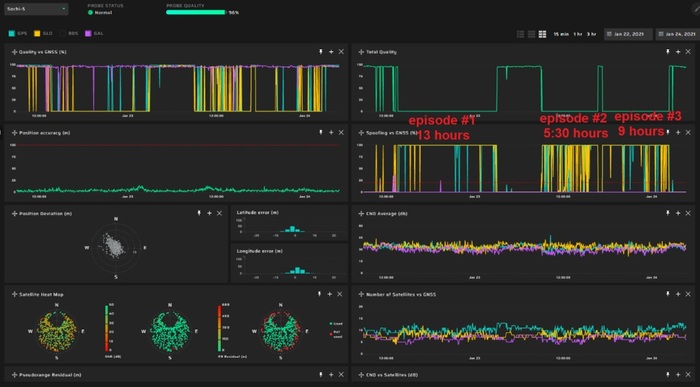
Task: Expand the Quality vs GNSS panel with plus
Action: pyautogui.click(x=331, y=52)
